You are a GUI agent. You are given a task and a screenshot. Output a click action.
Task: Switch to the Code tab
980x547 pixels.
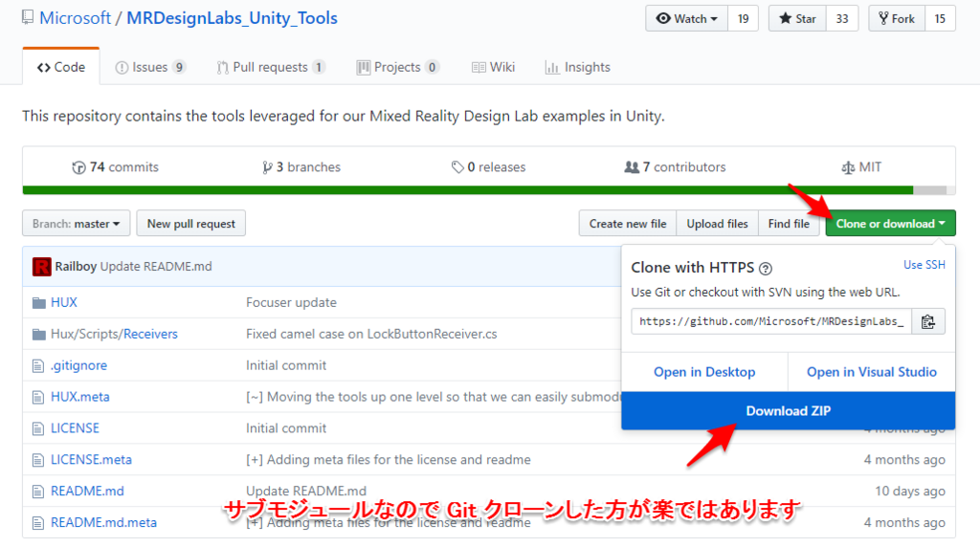click(61, 67)
